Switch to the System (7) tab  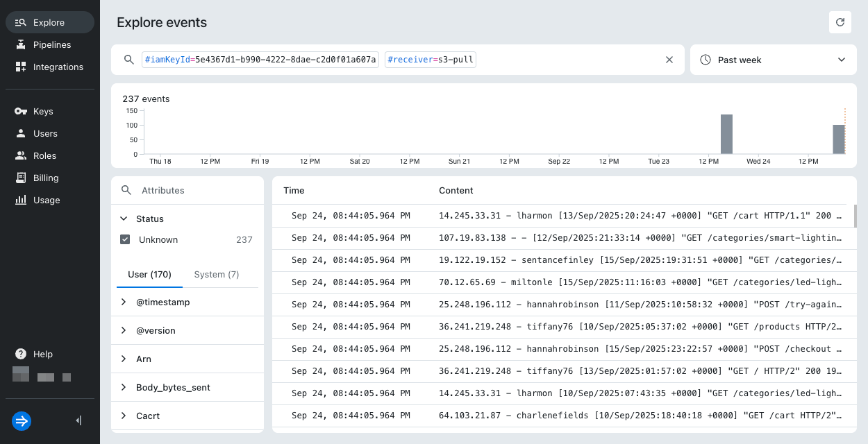point(216,274)
